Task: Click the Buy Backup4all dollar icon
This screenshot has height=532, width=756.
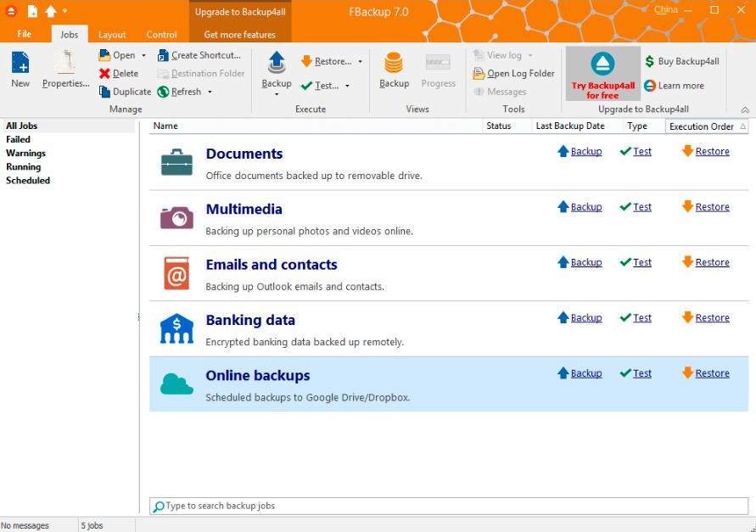Action: [650, 61]
